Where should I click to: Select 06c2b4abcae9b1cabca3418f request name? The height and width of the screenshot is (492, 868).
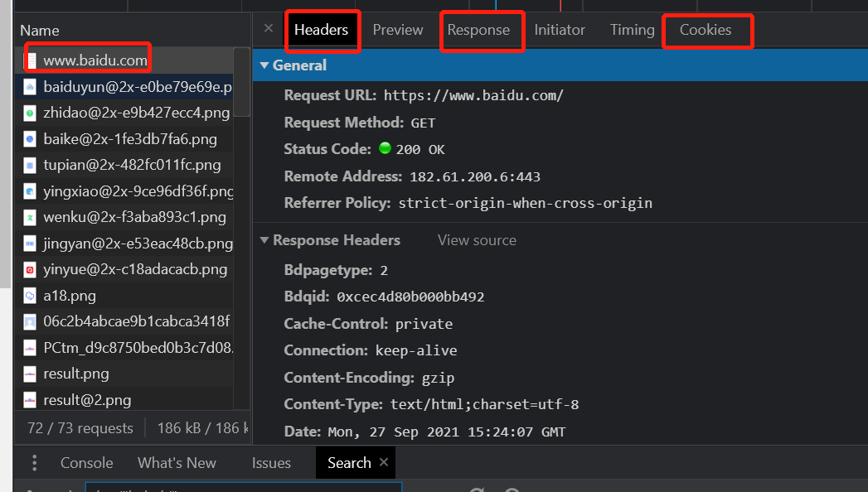(136, 321)
